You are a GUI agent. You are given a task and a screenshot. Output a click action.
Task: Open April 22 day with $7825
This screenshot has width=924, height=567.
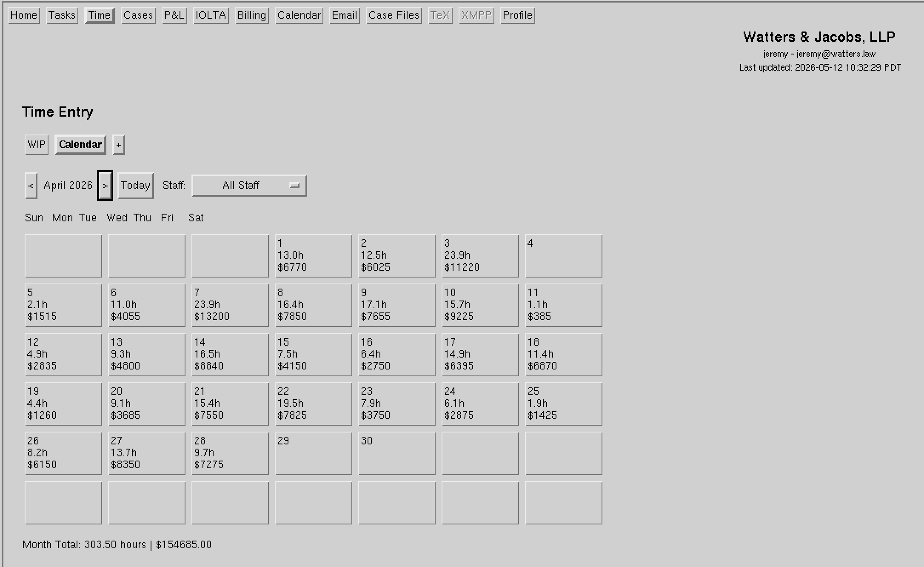[x=314, y=404]
